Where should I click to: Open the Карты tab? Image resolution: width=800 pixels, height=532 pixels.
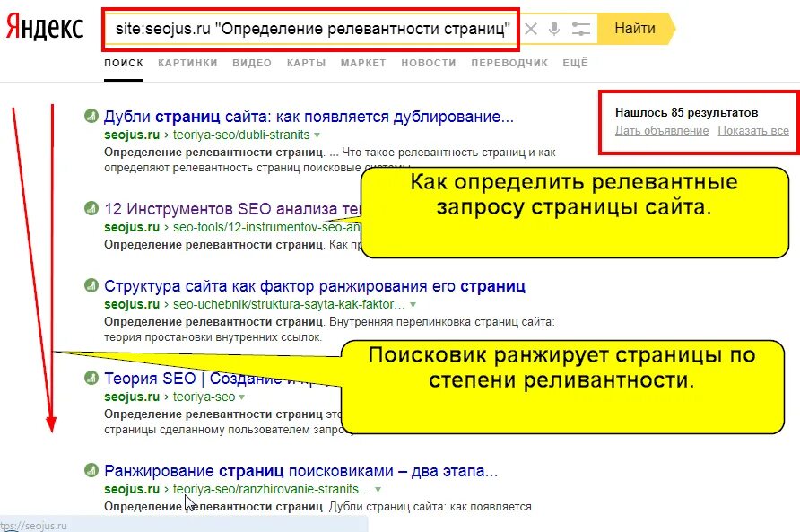[306, 63]
